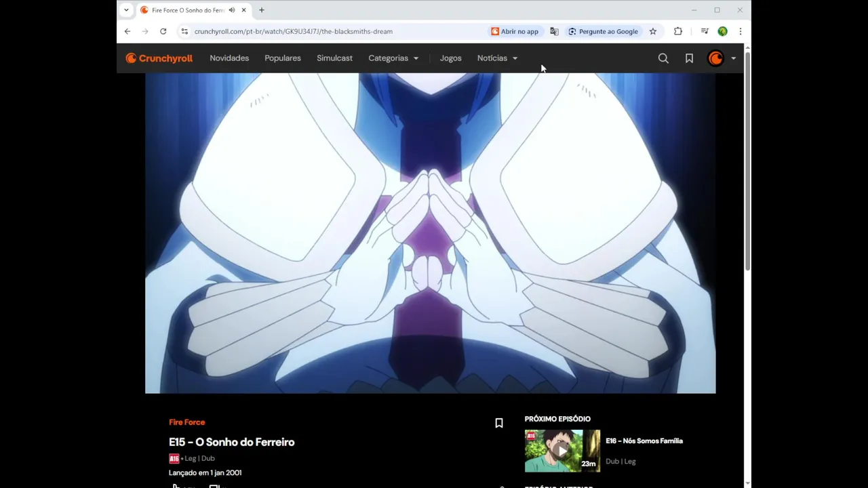The width and height of the screenshot is (868, 488).
Task: Click Abrir no app button
Action: [515, 31]
